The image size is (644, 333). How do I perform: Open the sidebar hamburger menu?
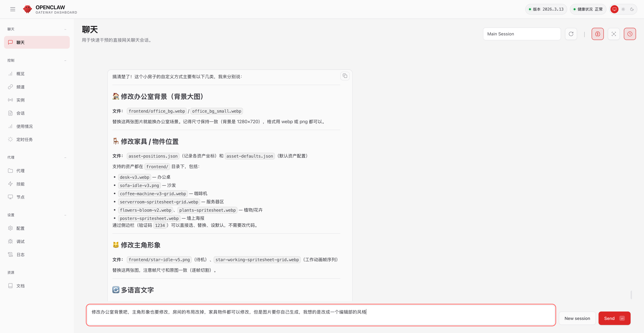(13, 9)
